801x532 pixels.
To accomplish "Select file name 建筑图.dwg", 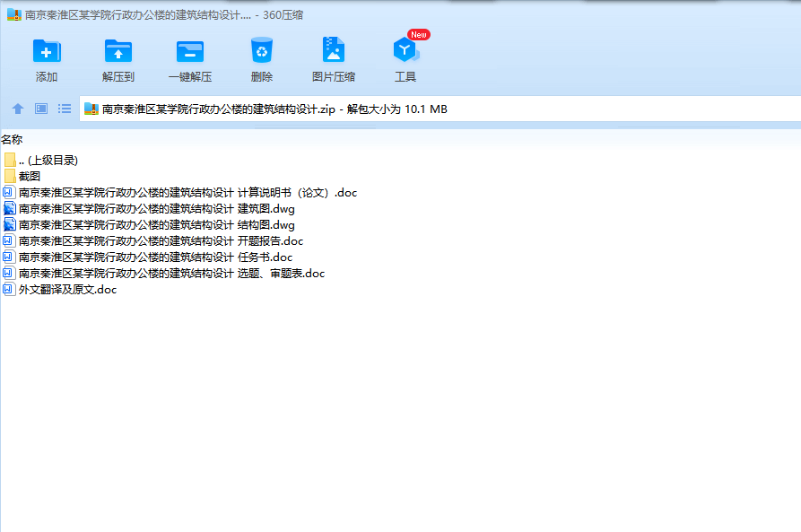I will (x=157, y=208).
